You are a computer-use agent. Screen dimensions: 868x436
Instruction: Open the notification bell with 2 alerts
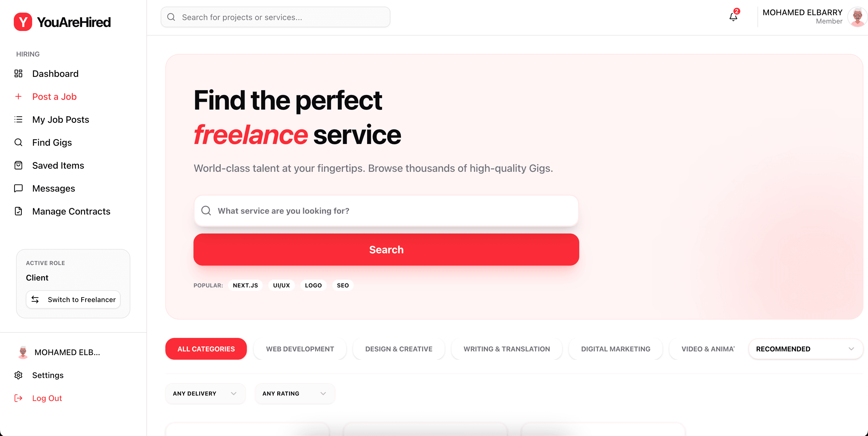[733, 17]
